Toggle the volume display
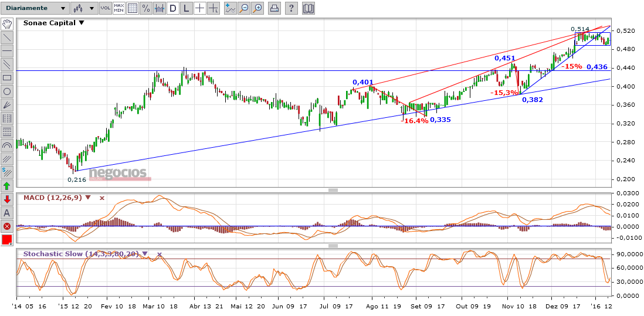Image resolution: width=644 pixels, height=316 pixels. pos(105,8)
